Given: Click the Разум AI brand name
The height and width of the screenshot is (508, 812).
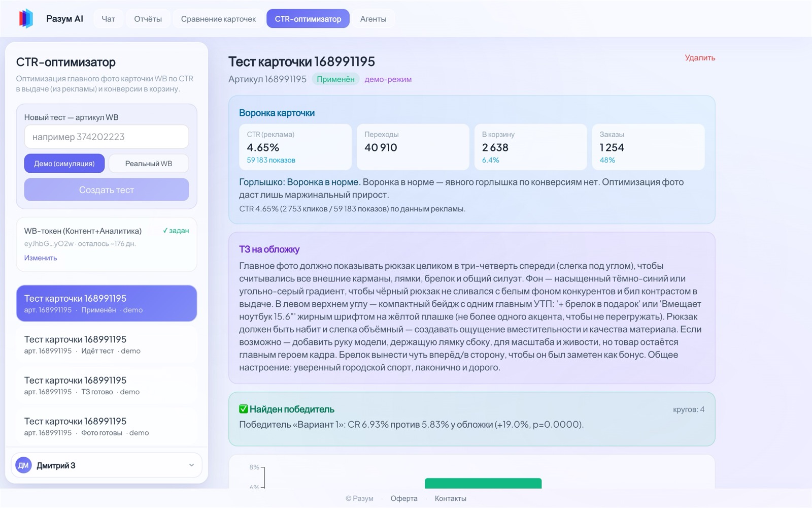Looking at the screenshot, I should coord(64,19).
